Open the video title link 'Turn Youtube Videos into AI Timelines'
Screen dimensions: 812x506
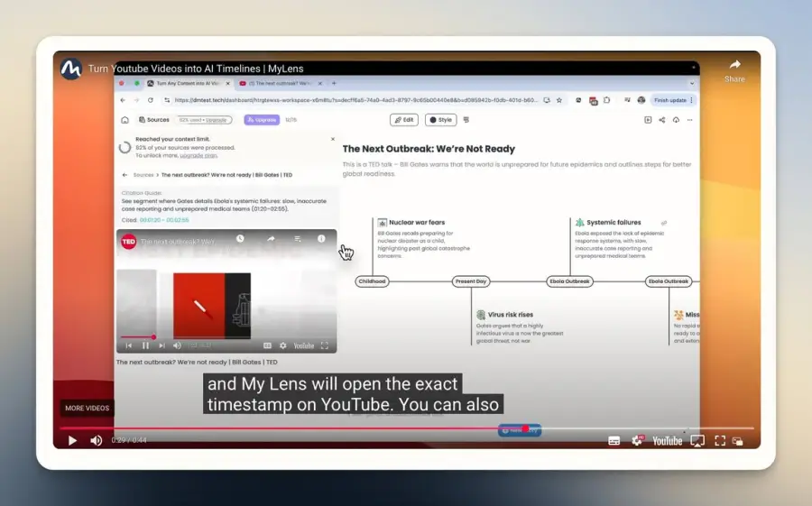196,69
